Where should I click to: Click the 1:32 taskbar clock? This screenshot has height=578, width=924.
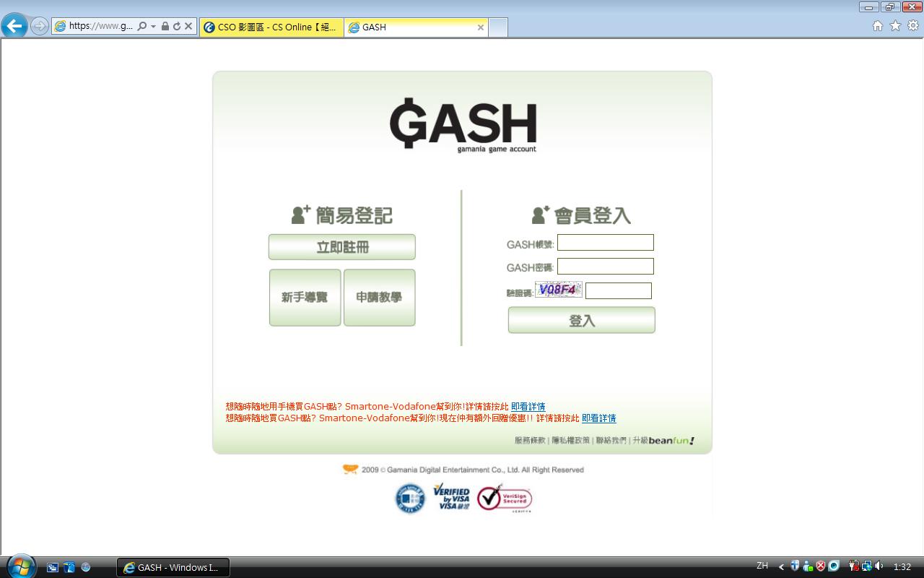pyautogui.click(x=902, y=567)
